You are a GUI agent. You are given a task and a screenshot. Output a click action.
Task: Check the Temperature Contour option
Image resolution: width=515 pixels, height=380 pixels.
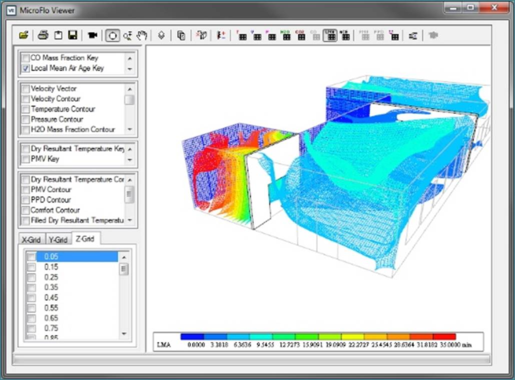tap(26, 109)
